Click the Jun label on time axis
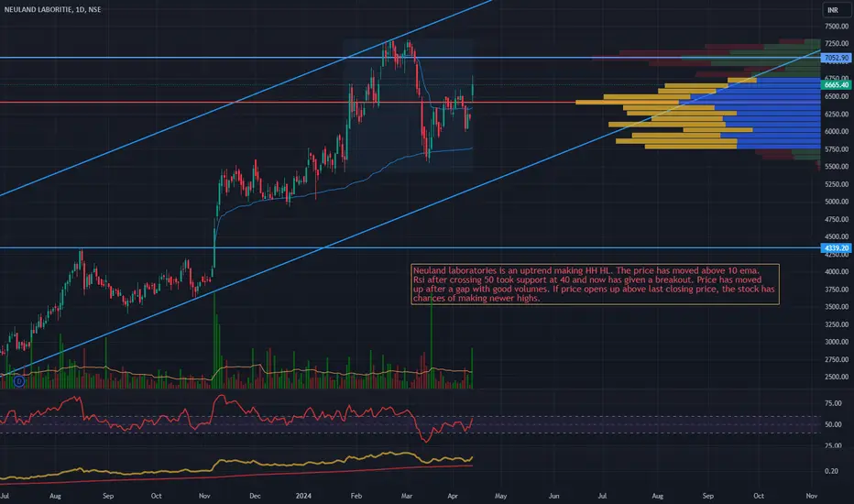Viewport: 854px width, 504px height. click(x=553, y=496)
